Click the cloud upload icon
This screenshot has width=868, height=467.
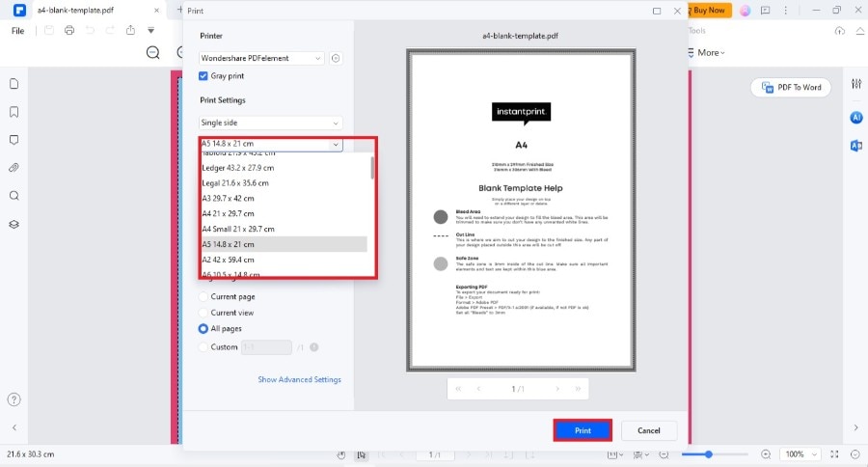point(840,31)
